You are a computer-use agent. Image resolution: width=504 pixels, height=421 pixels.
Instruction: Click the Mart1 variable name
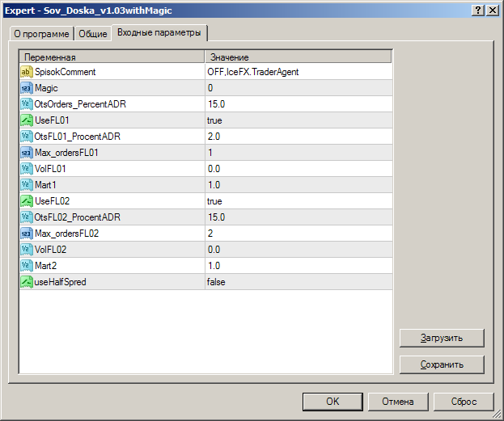45,185
